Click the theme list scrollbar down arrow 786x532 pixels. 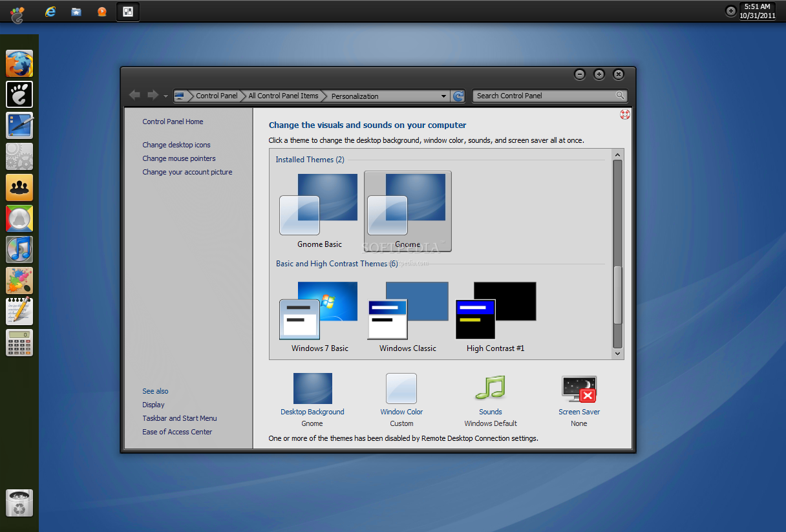tap(617, 354)
